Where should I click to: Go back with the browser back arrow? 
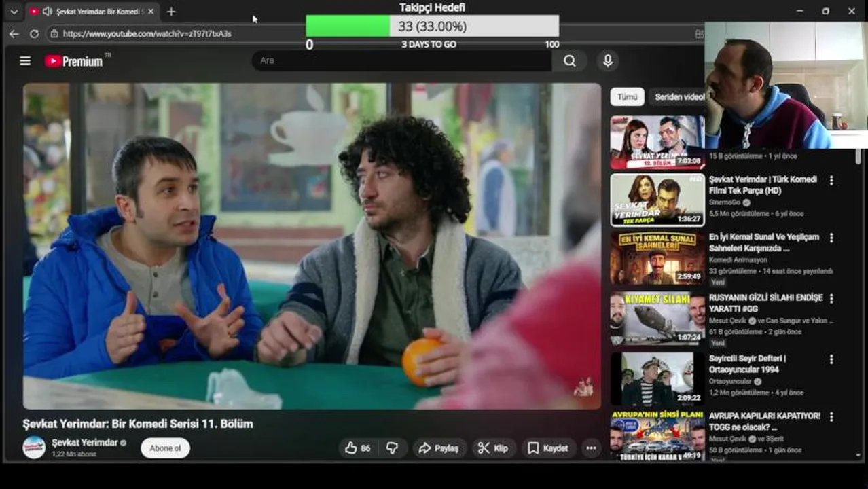[x=14, y=33]
